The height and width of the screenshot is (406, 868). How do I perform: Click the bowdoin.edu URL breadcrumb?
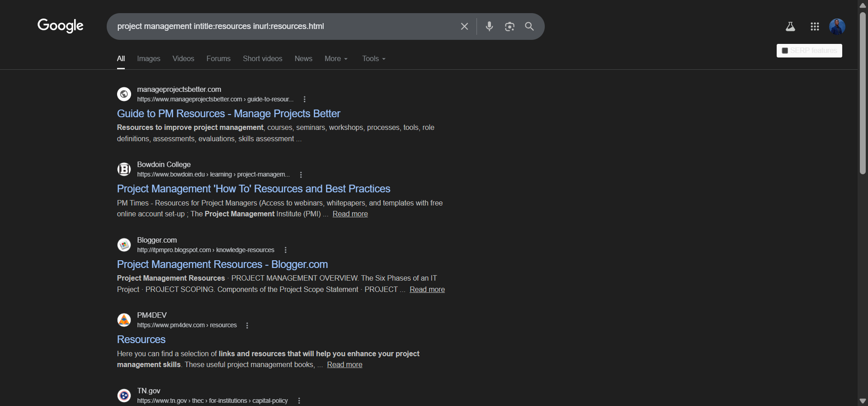click(213, 175)
